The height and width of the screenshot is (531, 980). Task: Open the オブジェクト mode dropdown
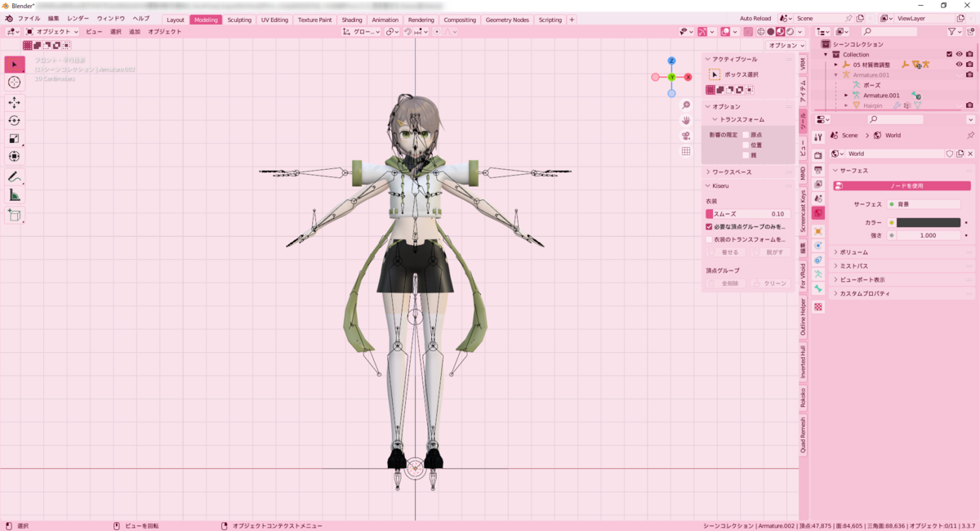pyautogui.click(x=52, y=32)
